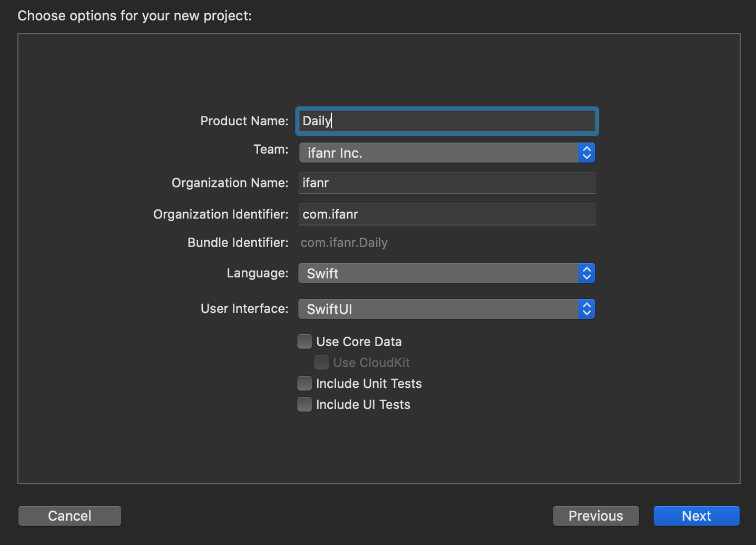This screenshot has height=545, width=756.
Task: Click the disabled Use CloudKit checkbox
Action: pyautogui.click(x=321, y=363)
